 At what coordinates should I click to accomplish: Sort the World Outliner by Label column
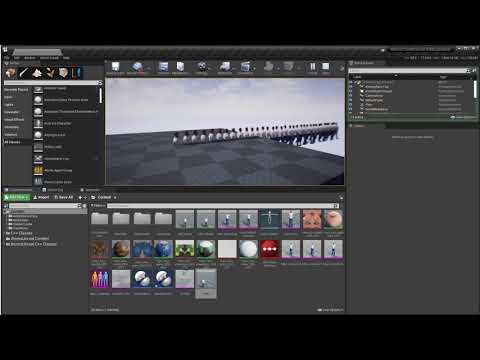pyautogui.click(x=357, y=77)
